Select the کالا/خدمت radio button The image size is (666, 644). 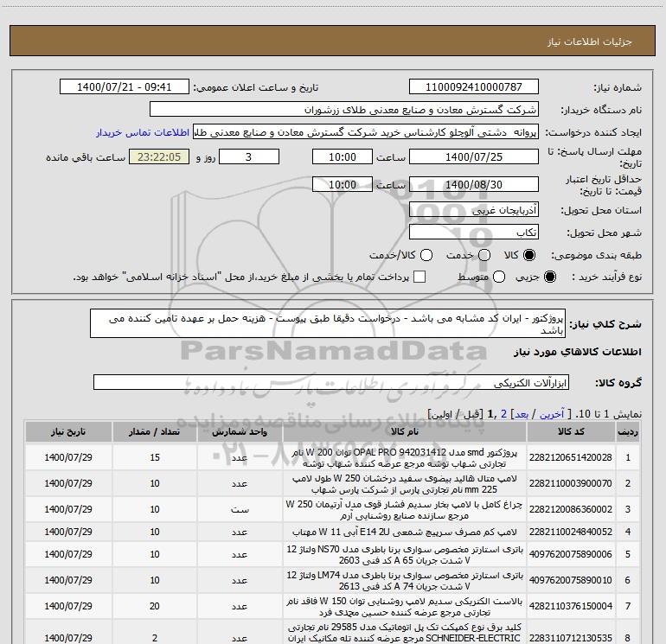pyautogui.click(x=426, y=255)
